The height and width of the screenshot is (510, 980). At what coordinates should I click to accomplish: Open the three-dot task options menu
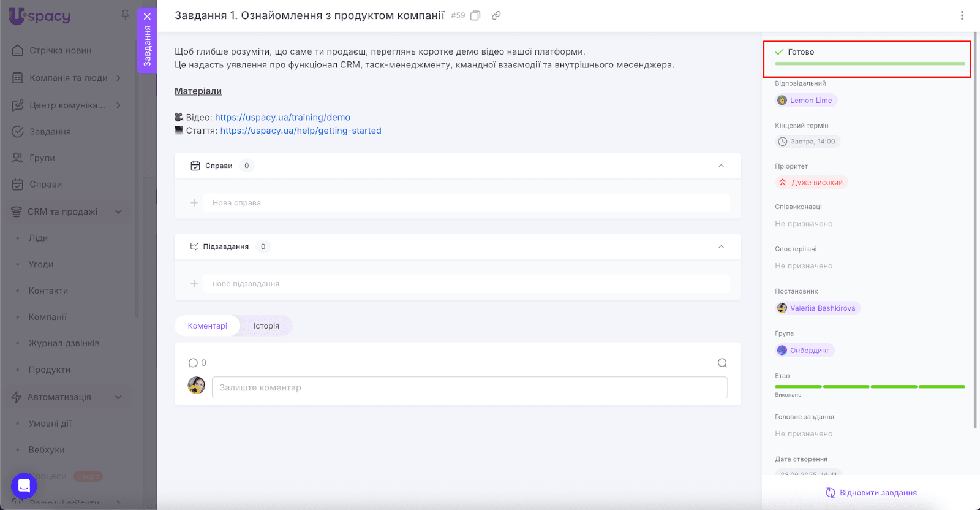962,15
